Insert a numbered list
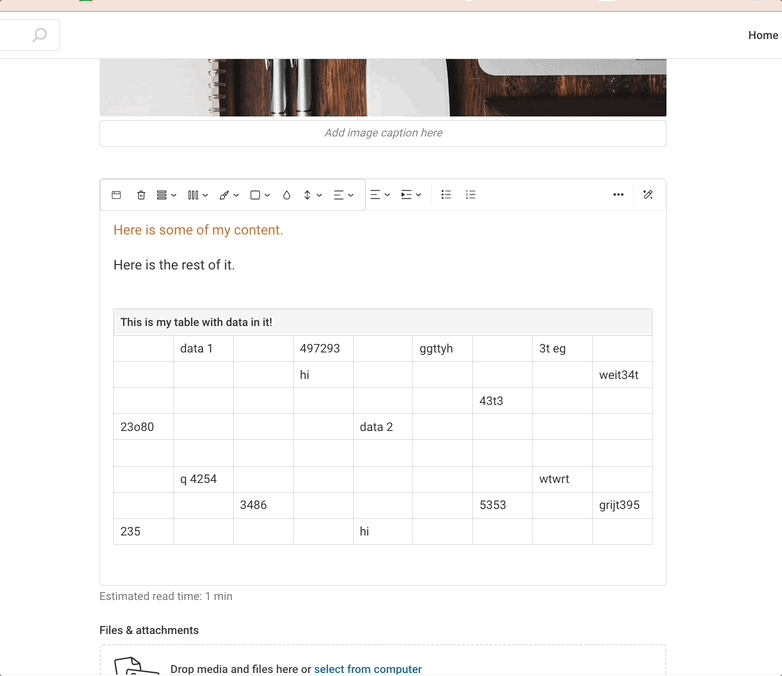Screen dimensions: 782x676 point(471,195)
